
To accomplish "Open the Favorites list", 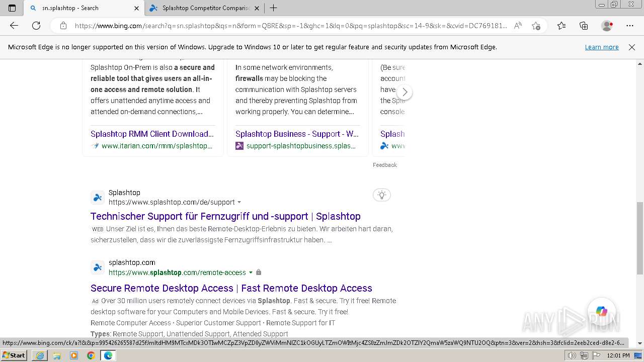I will click(x=561, y=26).
